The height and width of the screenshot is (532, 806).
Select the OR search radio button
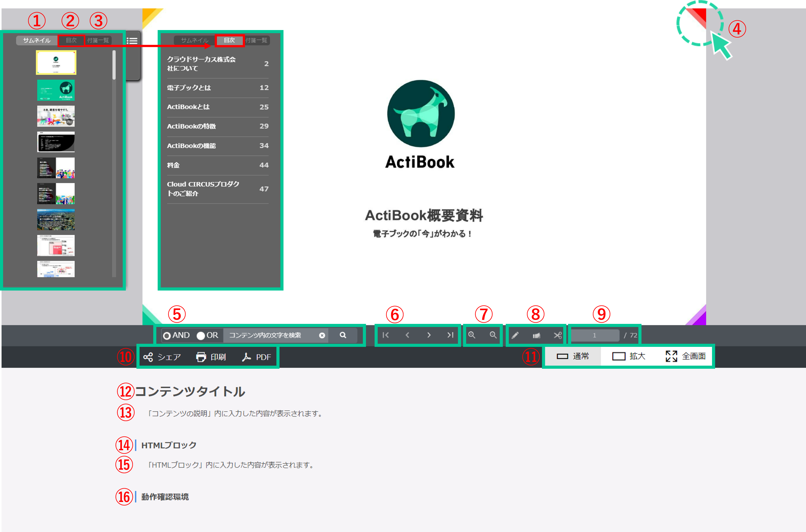tap(201, 336)
